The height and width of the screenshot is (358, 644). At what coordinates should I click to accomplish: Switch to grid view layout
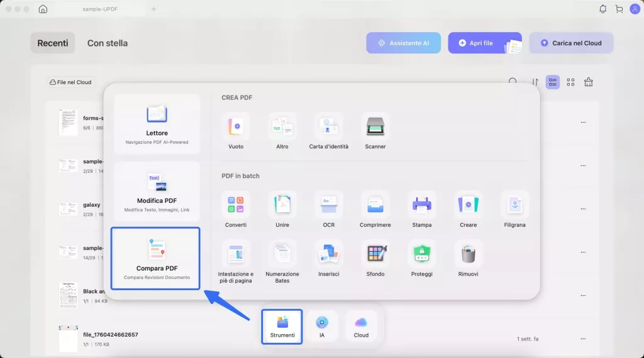coord(570,82)
